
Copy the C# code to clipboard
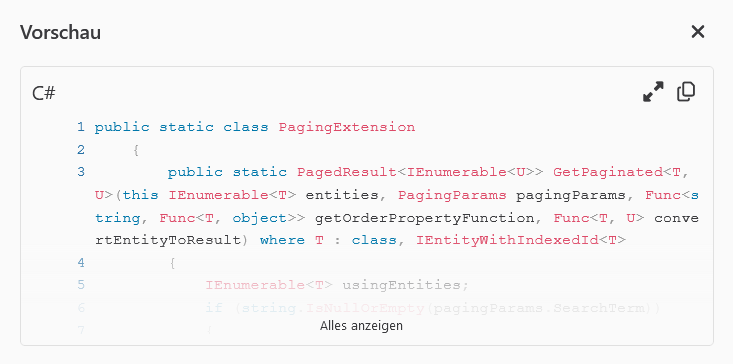tap(686, 92)
